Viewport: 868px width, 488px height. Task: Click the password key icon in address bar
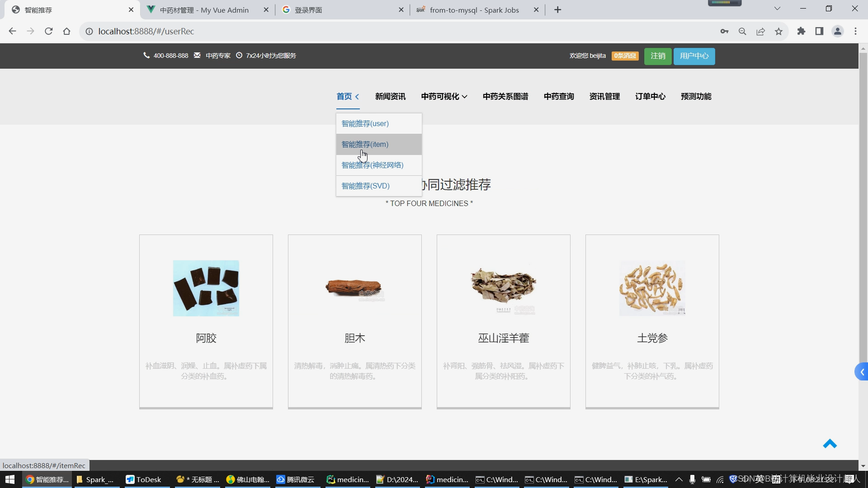724,31
